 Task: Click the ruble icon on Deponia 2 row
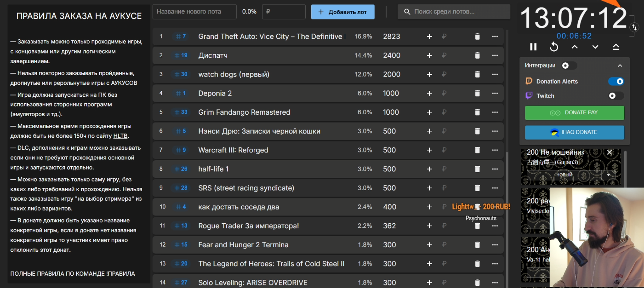click(444, 93)
